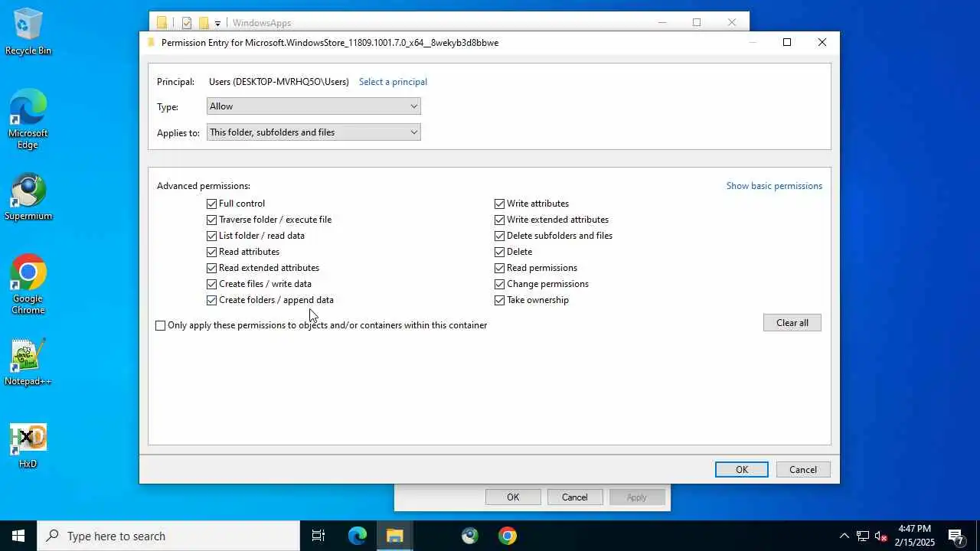Click the Clear all button
980x551 pixels.
[x=792, y=323]
